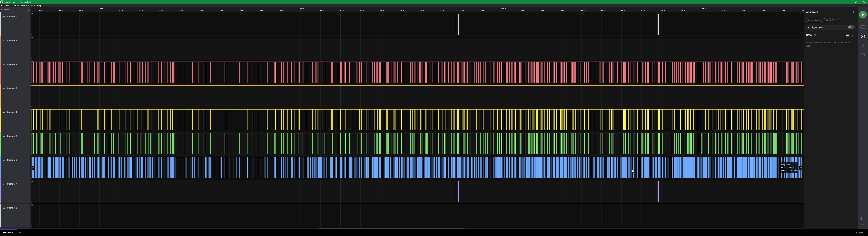
Task: Add a new session tab with plus
Action: pos(20,232)
